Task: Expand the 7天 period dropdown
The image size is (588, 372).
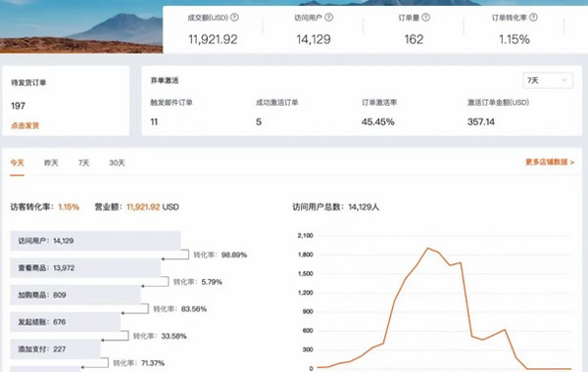Action: [548, 80]
